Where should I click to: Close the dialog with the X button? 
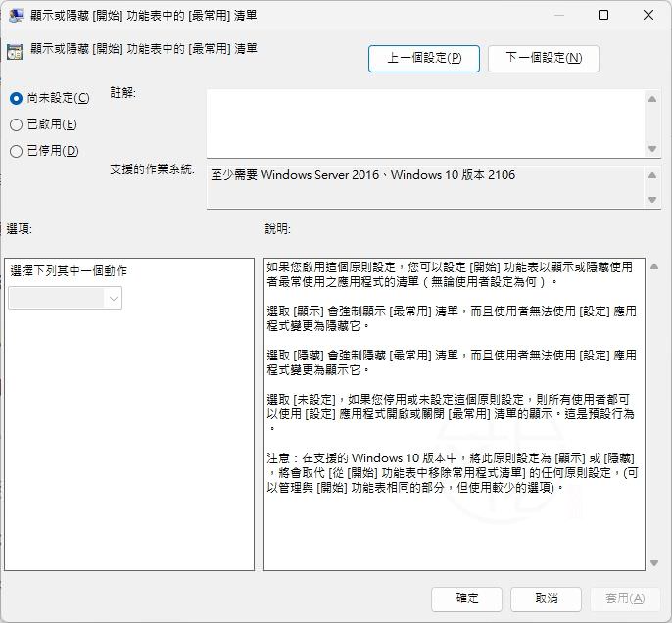click(x=648, y=16)
